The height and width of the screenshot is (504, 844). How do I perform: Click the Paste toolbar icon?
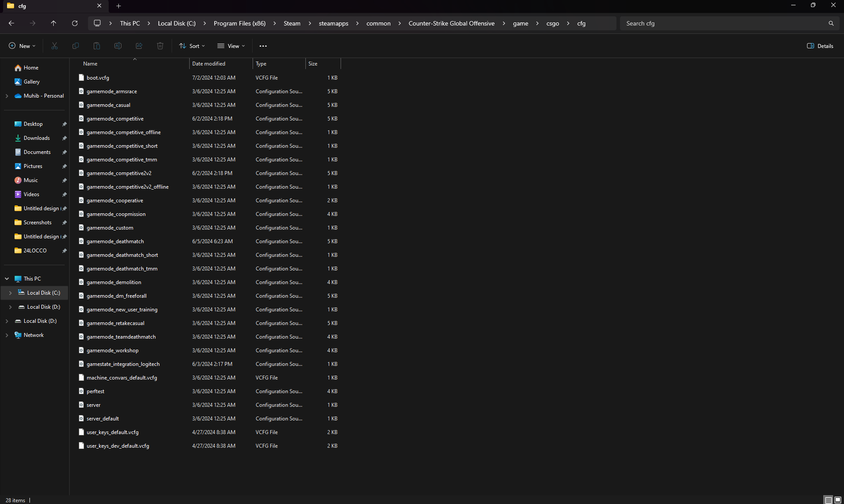[97, 46]
